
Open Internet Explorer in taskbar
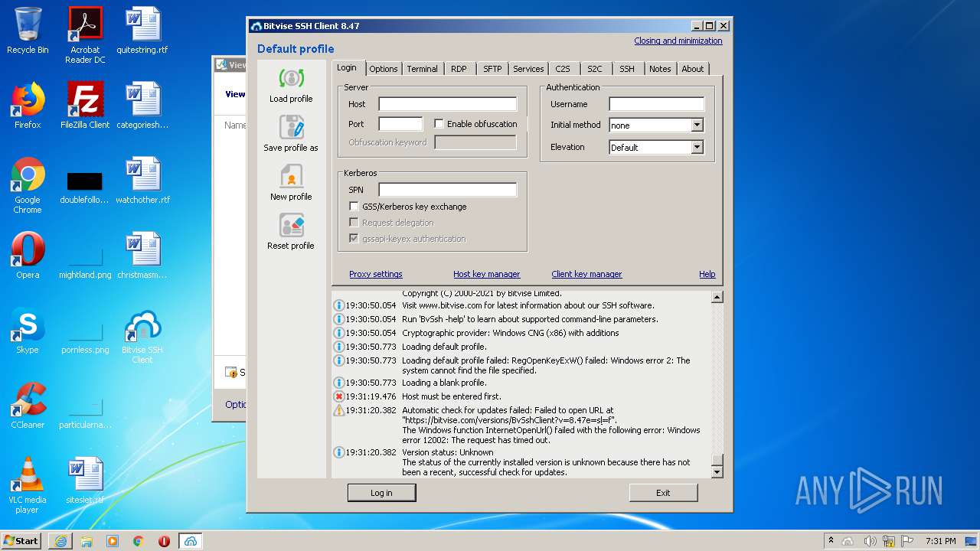tap(60, 541)
